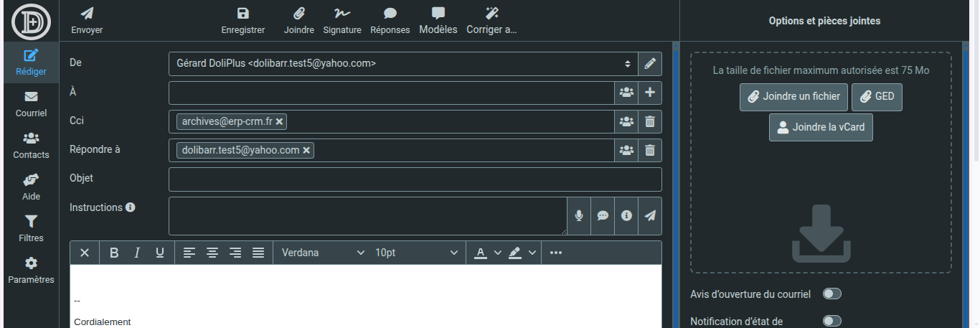Go to Courriel in the sidebar
Screen dimensions: 980x328
[x=31, y=104]
